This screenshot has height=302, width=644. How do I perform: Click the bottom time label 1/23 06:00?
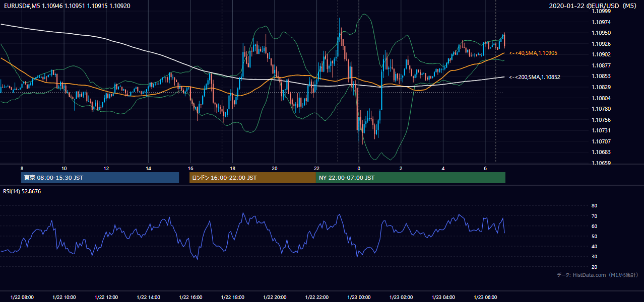coord(485,297)
